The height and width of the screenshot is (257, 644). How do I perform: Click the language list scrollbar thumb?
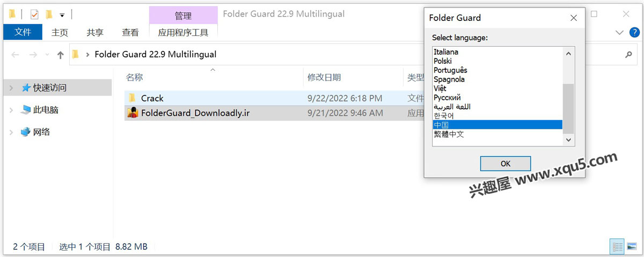tap(568, 108)
